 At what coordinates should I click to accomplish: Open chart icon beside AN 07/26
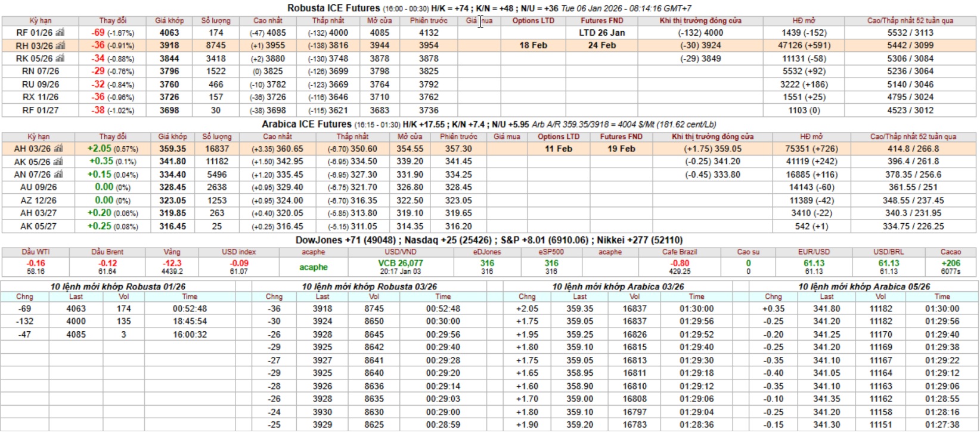[58, 174]
